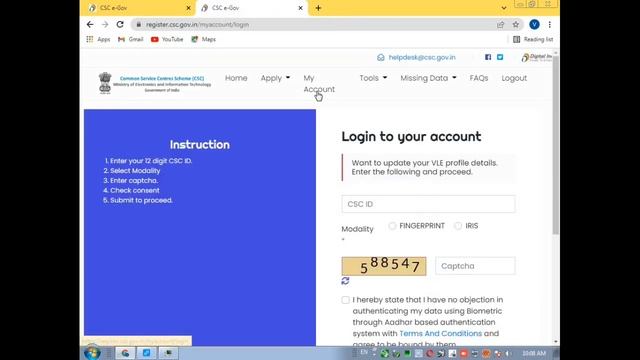Open the Chrome three-dot menu

tap(550, 24)
